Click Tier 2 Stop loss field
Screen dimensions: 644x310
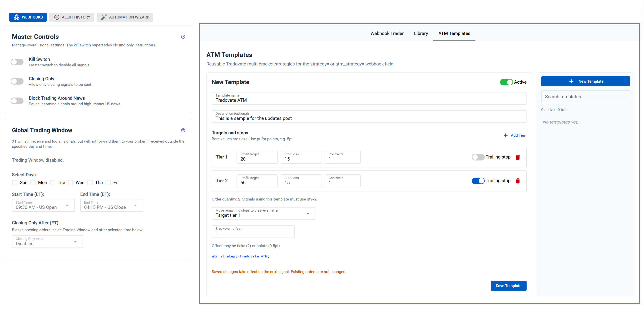pos(301,181)
